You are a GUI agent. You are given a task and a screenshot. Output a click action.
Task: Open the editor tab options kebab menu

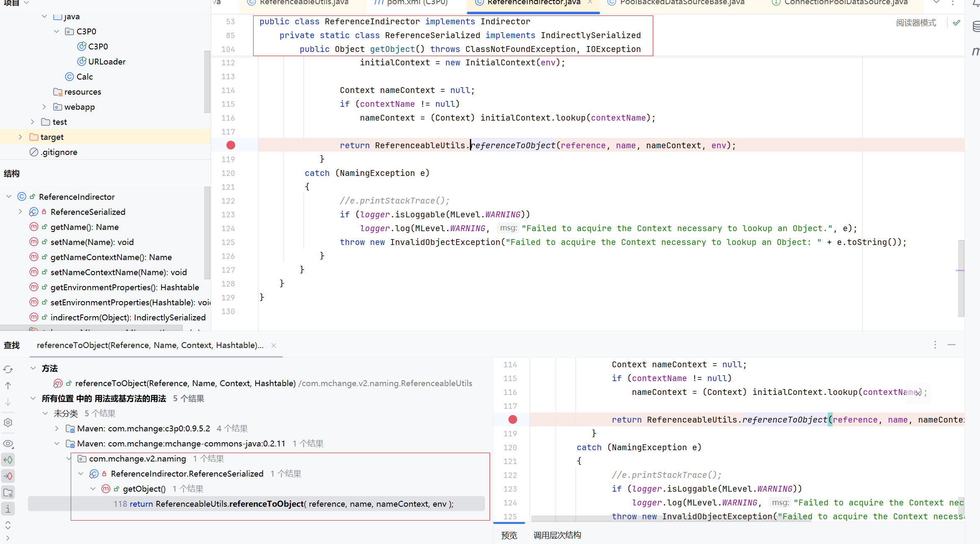(x=953, y=2)
